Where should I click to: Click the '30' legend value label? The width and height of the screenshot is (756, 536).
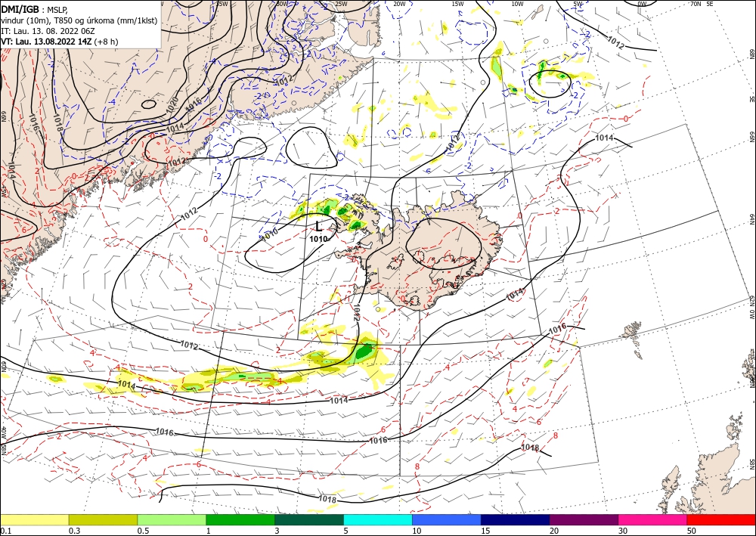[623, 531]
